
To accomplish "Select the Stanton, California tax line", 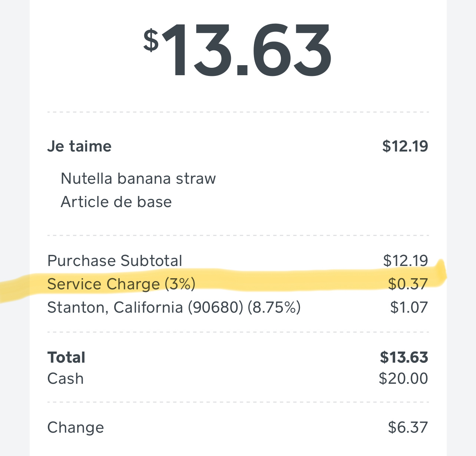I will coord(174,307).
